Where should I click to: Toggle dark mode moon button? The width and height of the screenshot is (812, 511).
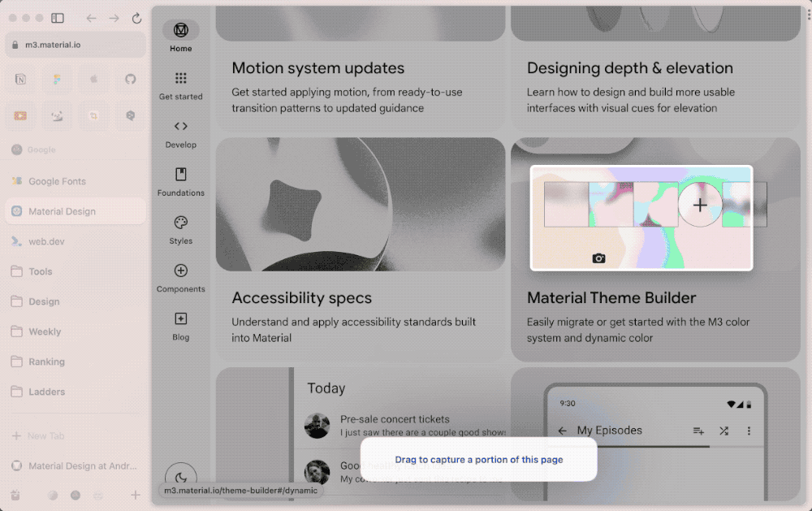pos(181,478)
